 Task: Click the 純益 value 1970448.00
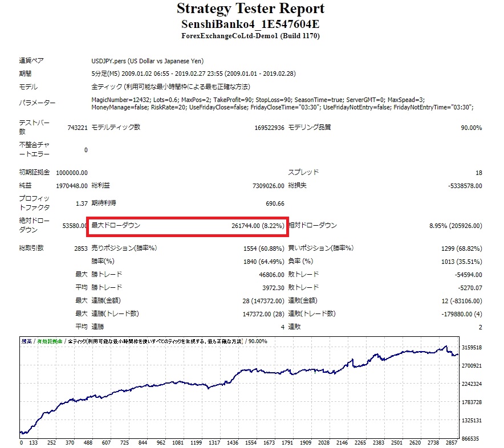tap(72, 186)
